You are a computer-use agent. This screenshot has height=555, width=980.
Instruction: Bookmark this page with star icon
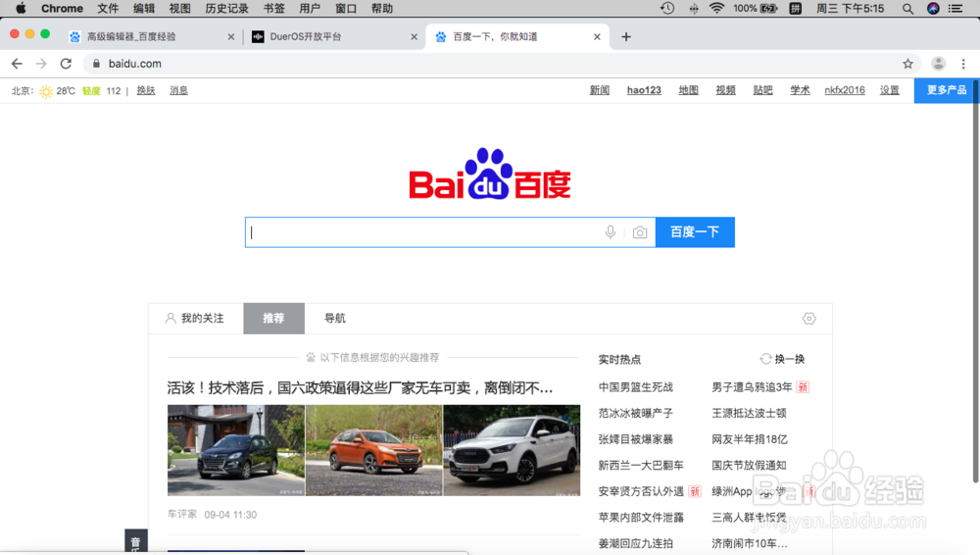[907, 63]
